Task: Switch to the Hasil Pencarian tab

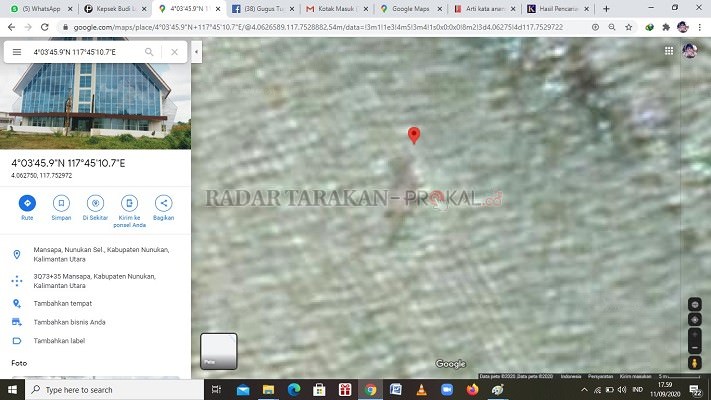Action: 558,9
